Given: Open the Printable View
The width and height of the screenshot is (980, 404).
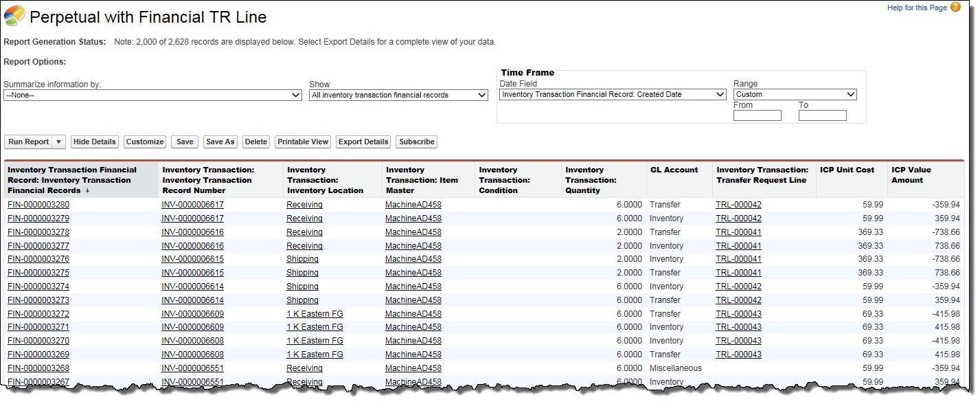Looking at the screenshot, I should pyautogui.click(x=303, y=142).
